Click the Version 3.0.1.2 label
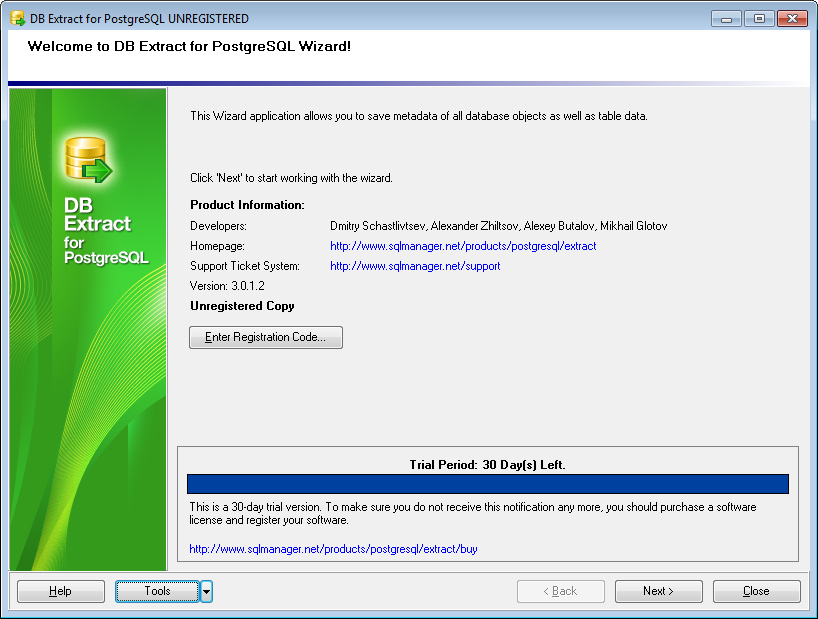The image size is (818, 619). pos(227,286)
